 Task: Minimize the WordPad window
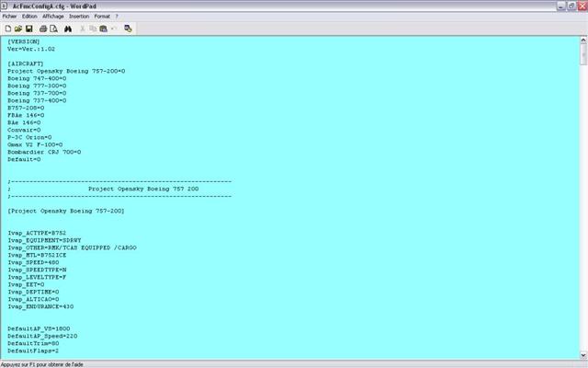pyautogui.click(x=561, y=6)
